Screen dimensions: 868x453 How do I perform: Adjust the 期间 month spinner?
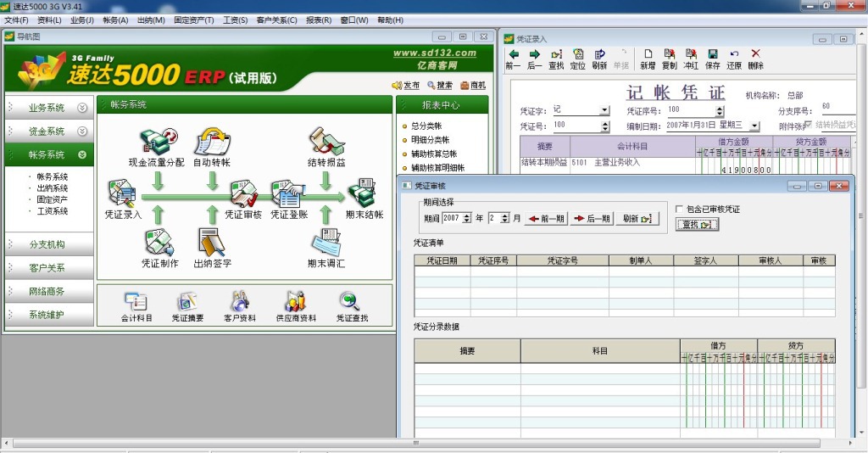[504, 218]
